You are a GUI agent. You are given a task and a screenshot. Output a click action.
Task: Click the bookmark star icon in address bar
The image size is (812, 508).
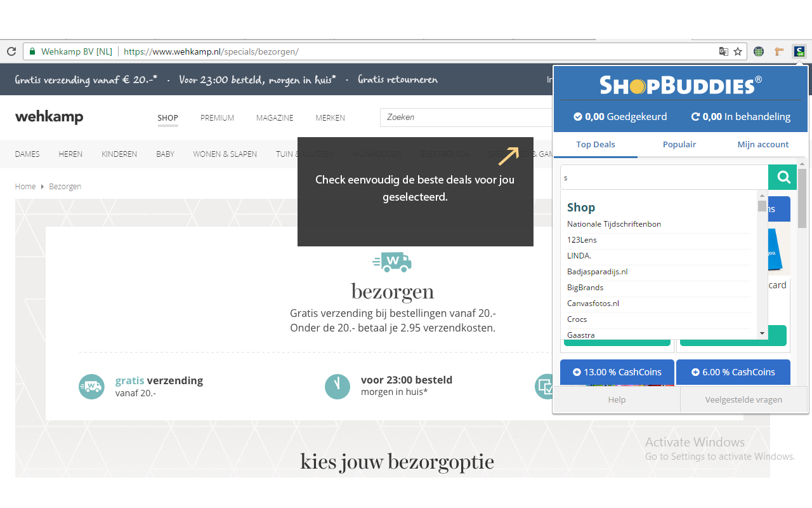point(738,51)
